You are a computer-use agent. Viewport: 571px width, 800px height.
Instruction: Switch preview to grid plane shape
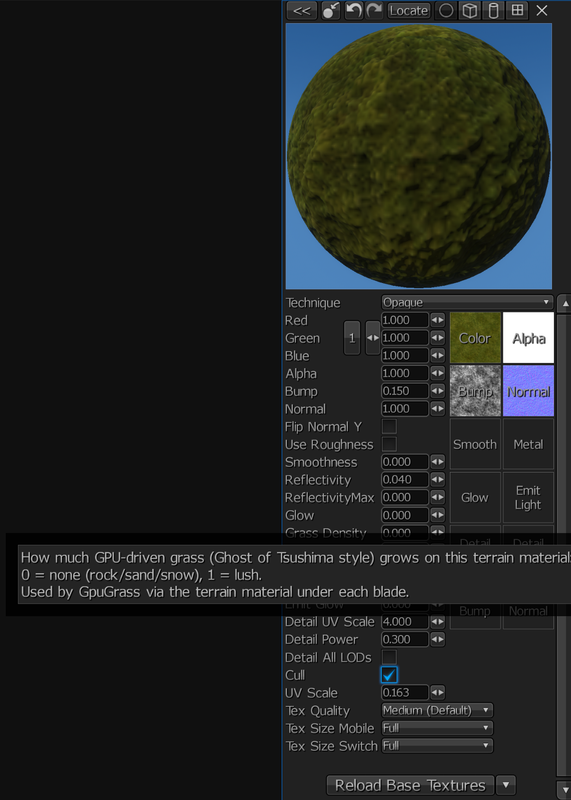[x=517, y=11]
